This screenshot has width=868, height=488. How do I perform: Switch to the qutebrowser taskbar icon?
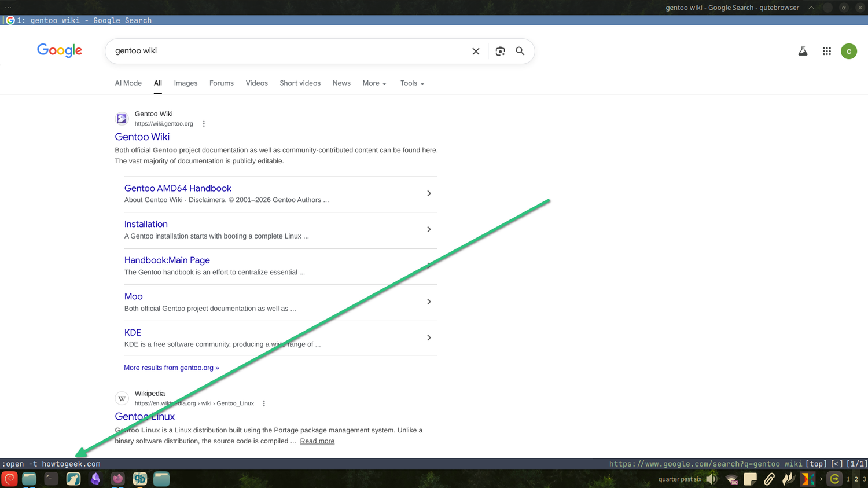click(x=139, y=479)
